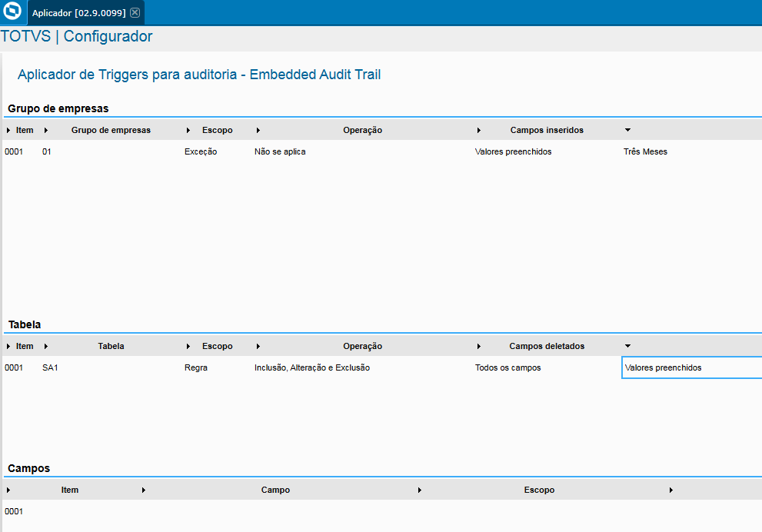Click arrow before Escopo in Grupo de empresas grid

point(188,130)
